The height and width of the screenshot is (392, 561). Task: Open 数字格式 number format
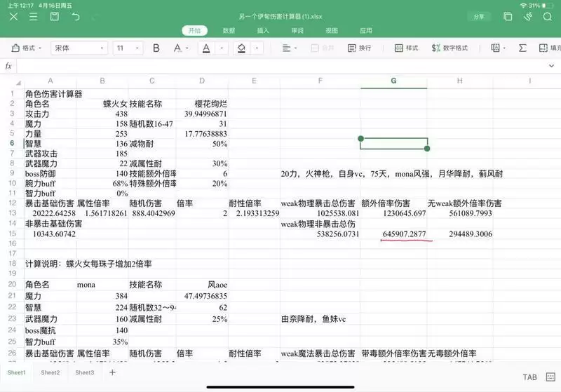(450, 48)
